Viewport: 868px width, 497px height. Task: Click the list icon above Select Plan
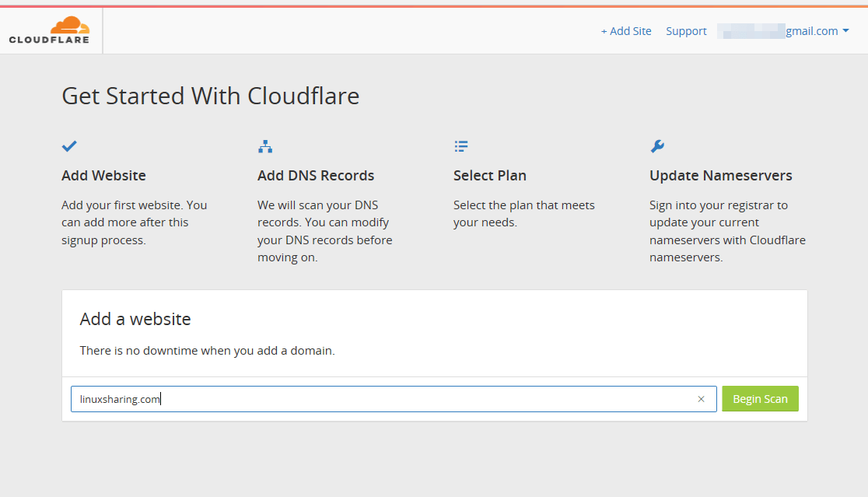point(461,146)
